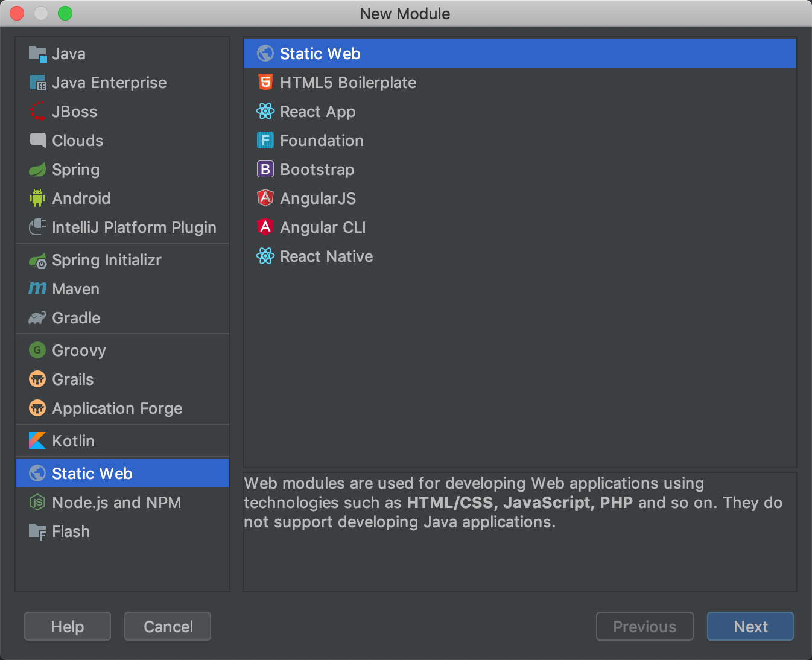Viewport: 812px width, 660px height.
Task: Click the Foundation F icon
Action: [x=265, y=140]
